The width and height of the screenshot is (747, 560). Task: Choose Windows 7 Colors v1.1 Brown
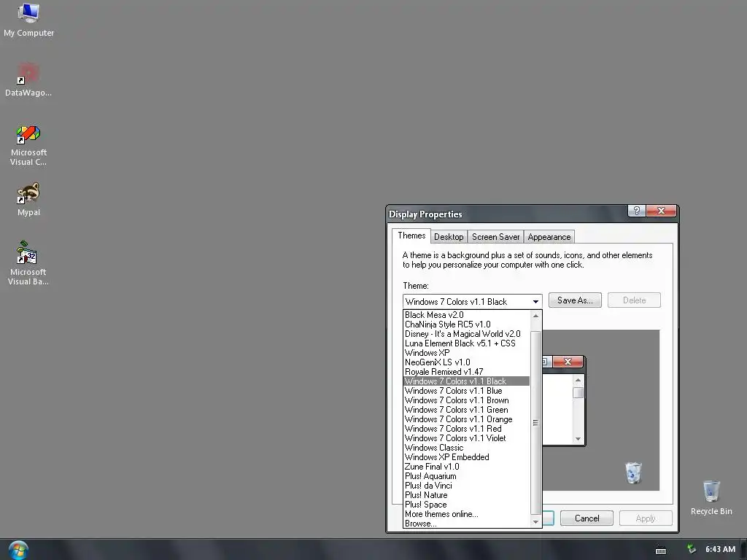coord(466,400)
